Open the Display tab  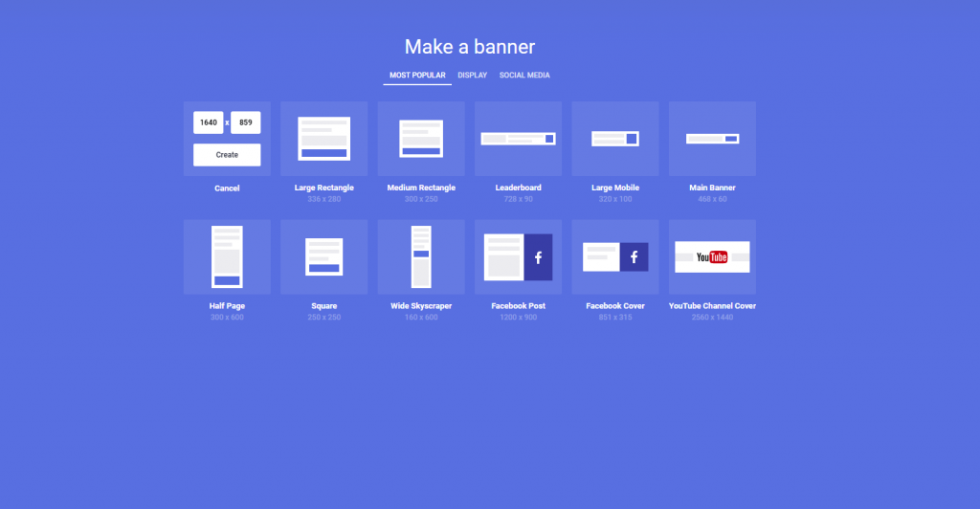[x=472, y=75]
